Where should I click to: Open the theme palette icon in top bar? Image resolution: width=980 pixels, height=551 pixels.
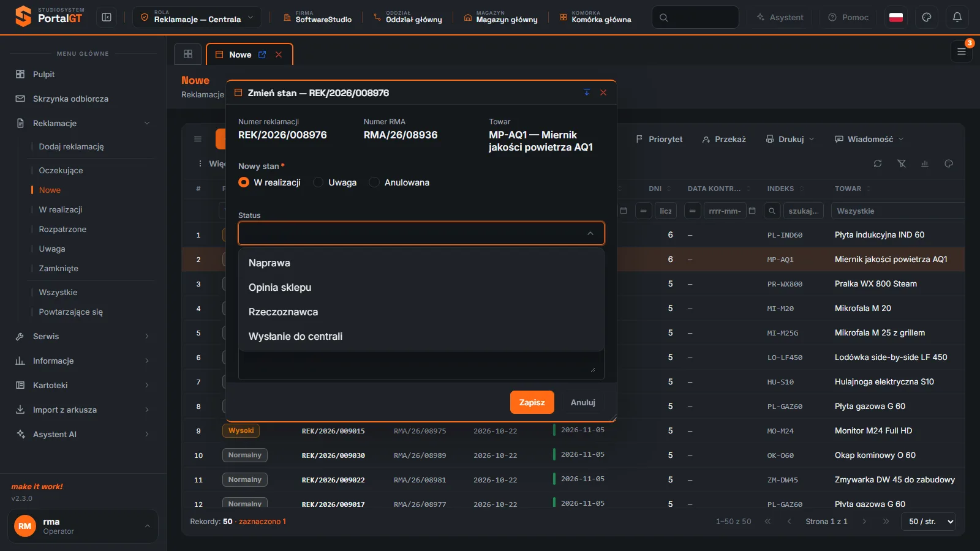[927, 17]
